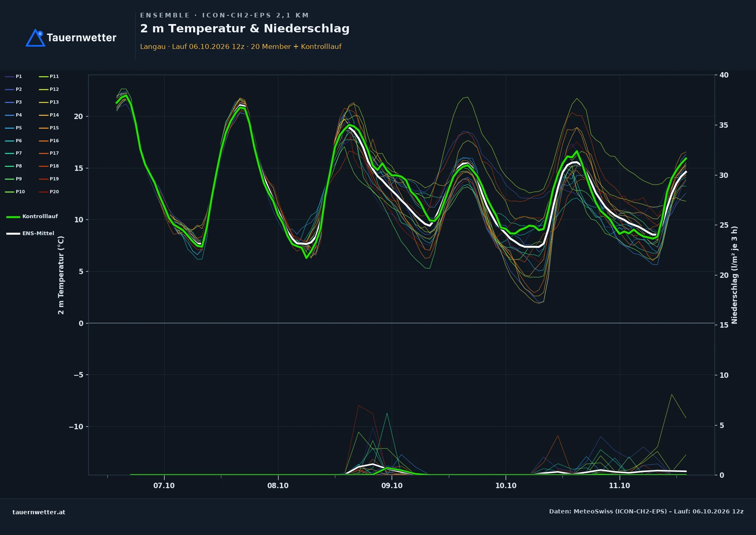The height and width of the screenshot is (535, 756).
Task: Select legend entry P14
Action: [x=49, y=115]
